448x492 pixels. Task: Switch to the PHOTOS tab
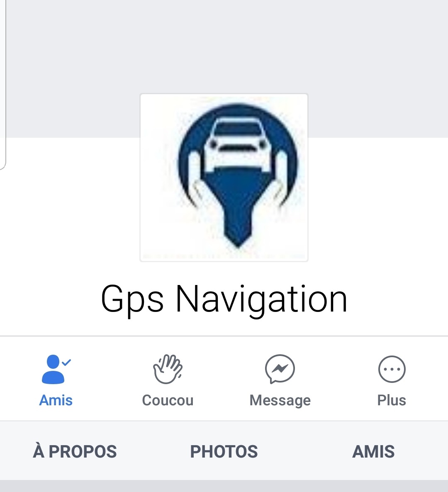[224, 451]
